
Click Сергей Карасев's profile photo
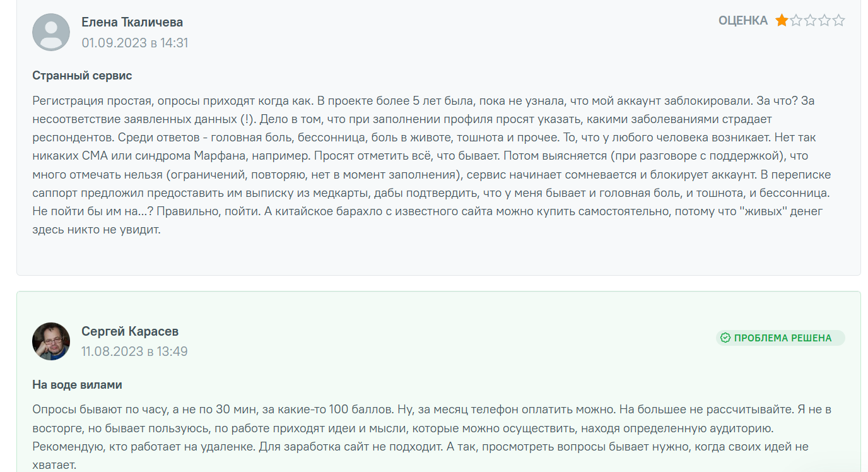pyautogui.click(x=50, y=341)
